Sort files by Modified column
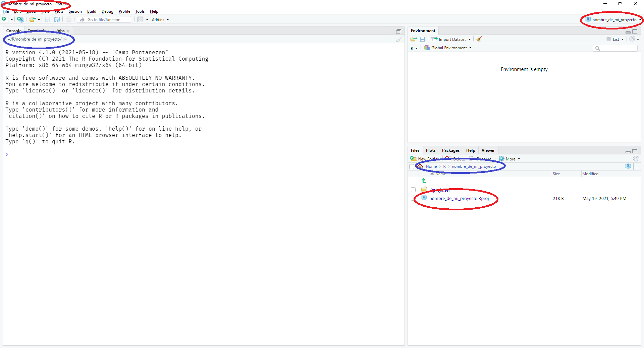The height and width of the screenshot is (348, 644). pyautogui.click(x=590, y=174)
